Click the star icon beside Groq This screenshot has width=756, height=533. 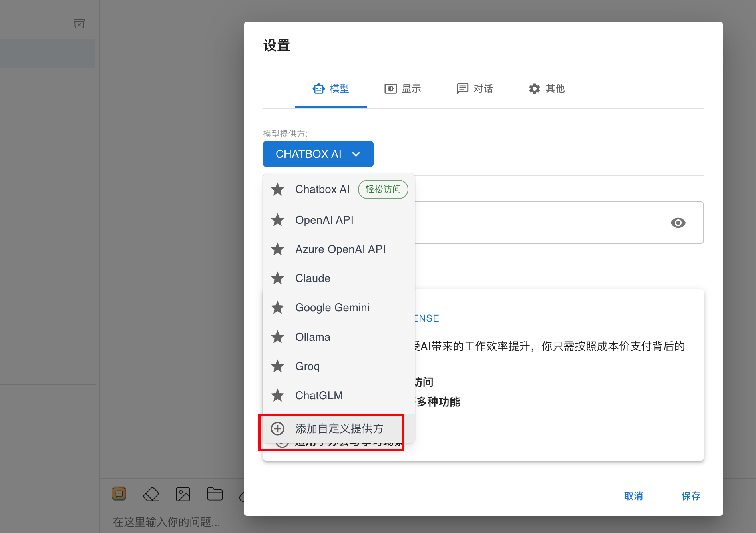click(x=277, y=366)
